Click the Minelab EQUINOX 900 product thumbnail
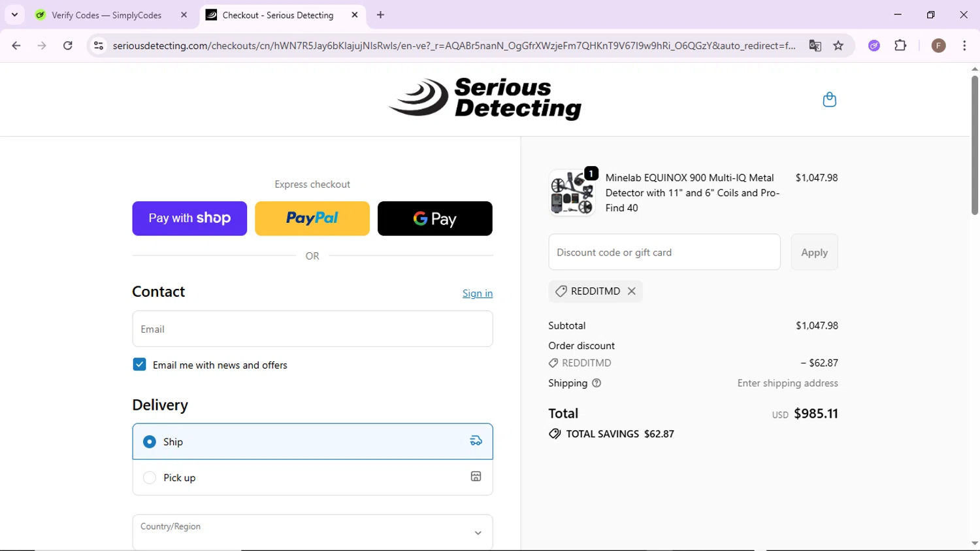This screenshot has height=551, width=980. 572,193
